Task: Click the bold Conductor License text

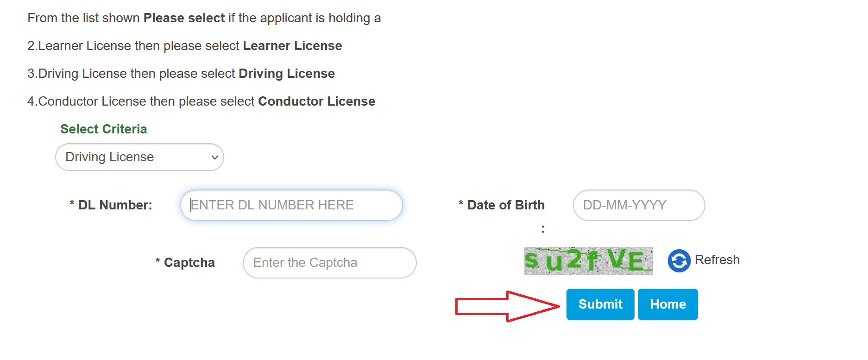Action: (317, 101)
